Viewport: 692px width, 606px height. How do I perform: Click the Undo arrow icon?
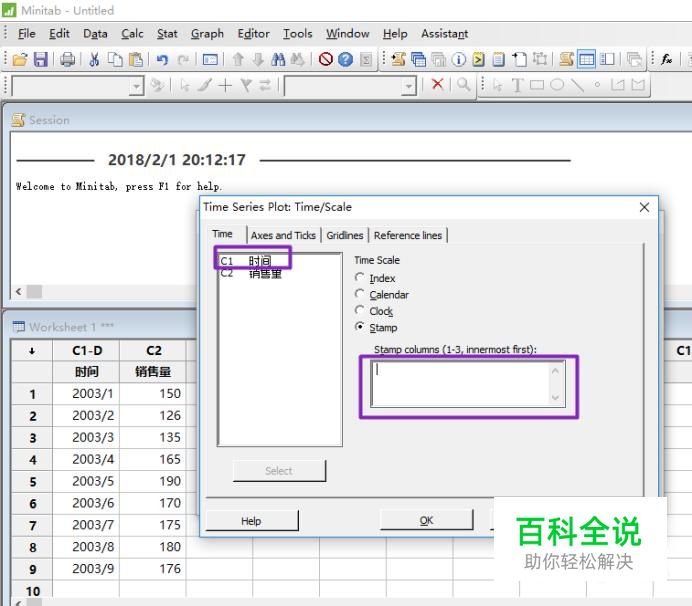click(x=162, y=59)
